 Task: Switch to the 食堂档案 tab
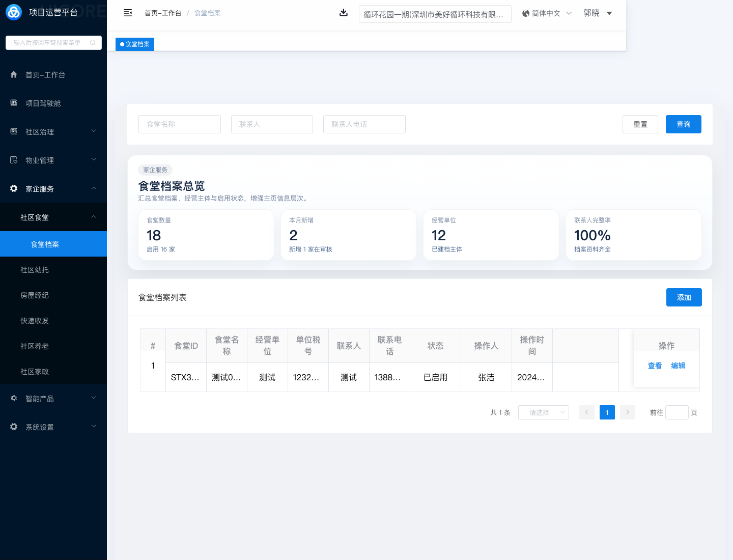point(135,44)
